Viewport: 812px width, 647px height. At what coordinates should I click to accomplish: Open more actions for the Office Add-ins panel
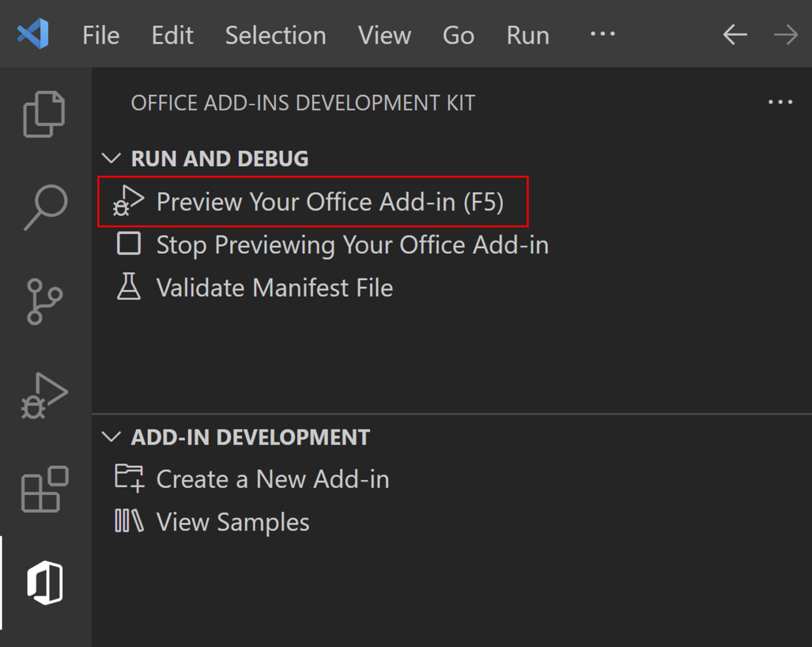point(780,102)
